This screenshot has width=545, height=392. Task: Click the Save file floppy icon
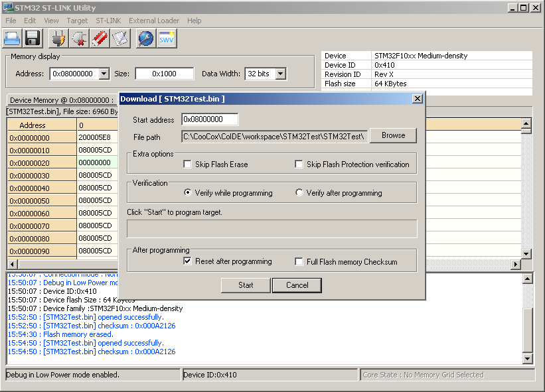coord(33,38)
